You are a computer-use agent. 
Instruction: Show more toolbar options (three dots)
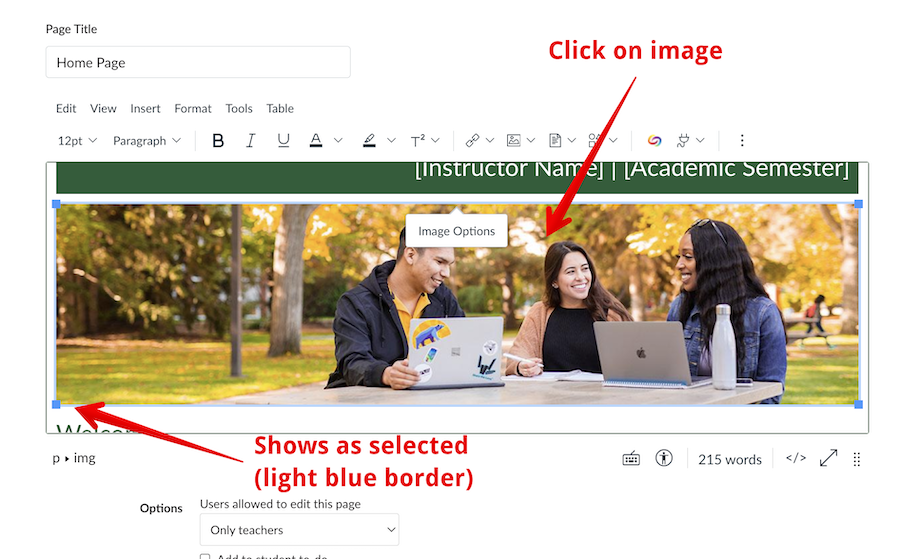pyautogui.click(x=742, y=141)
